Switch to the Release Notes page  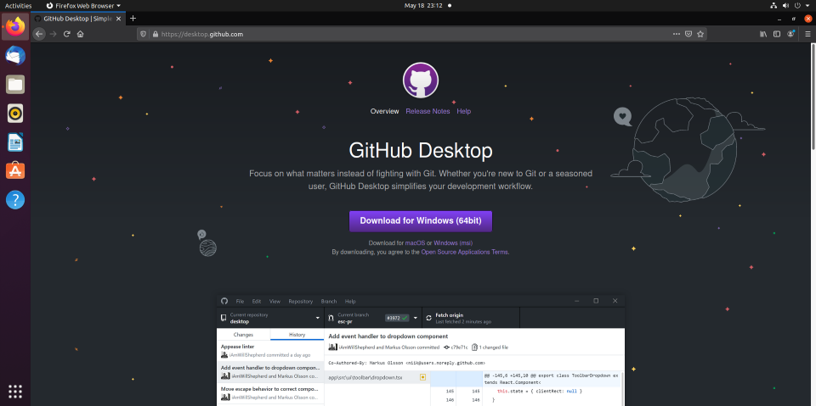click(x=427, y=111)
